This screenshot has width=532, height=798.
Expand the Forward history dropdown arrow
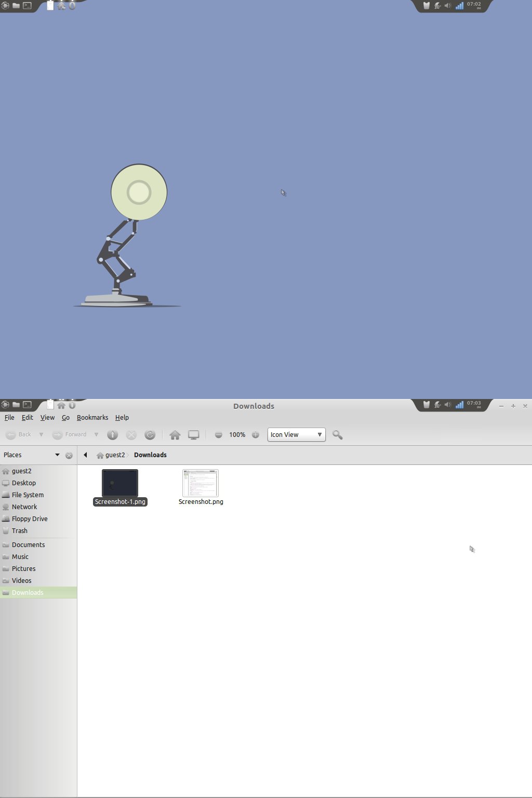click(96, 435)
